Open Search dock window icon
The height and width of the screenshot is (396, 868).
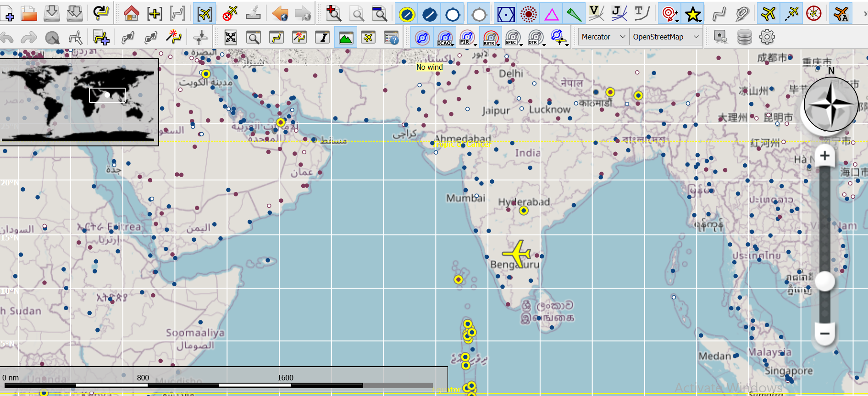(x=254, y=37)
